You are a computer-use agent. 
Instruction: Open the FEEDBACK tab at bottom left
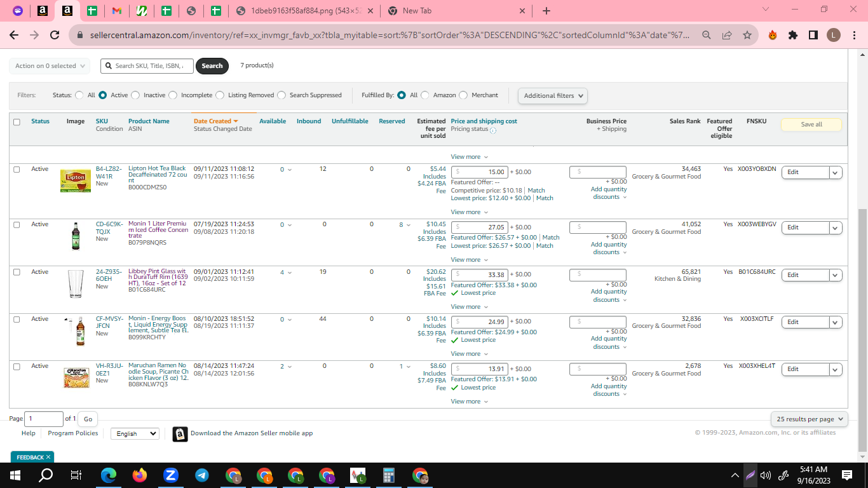tap(33, 457)
